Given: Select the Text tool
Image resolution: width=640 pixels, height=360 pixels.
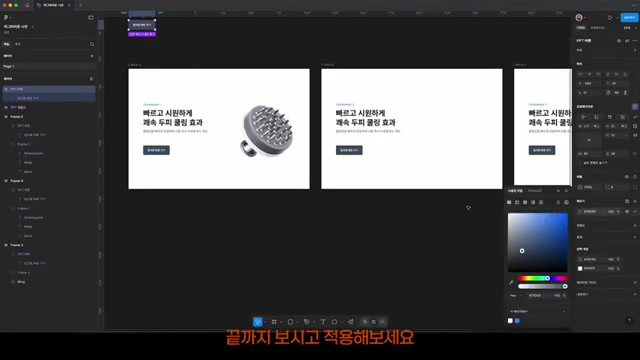Looking at the screenshot, I should [323, 322].
